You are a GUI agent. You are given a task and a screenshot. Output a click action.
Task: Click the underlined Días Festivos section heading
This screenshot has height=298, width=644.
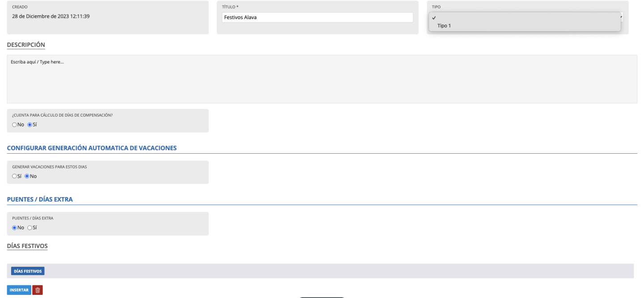point(27,246)
